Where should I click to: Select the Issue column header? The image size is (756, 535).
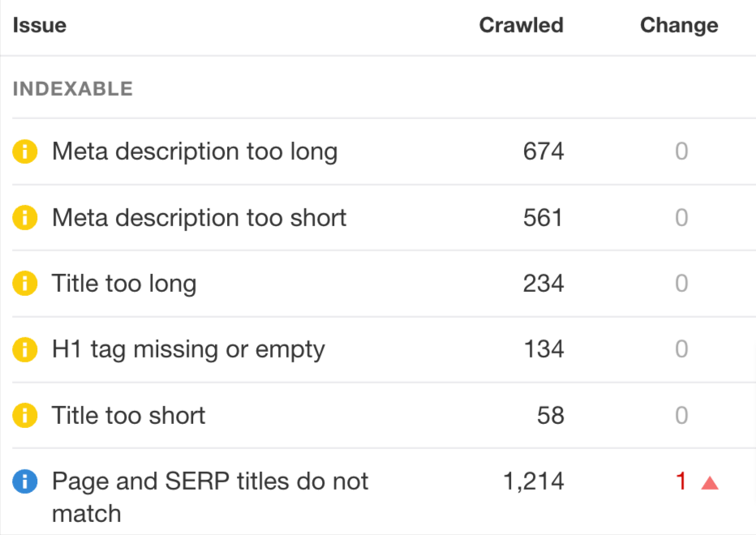click(40, 25)
